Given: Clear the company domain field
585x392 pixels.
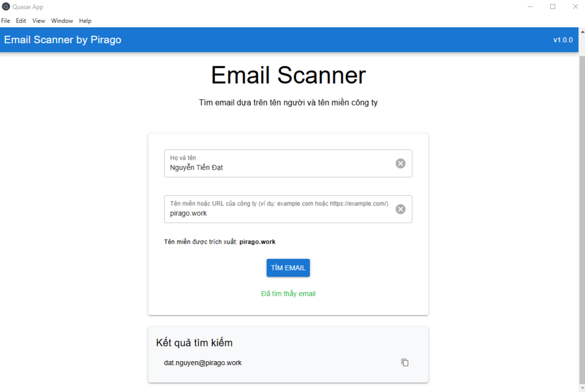Looking at the screenshot, I should (x=400, y=209).
